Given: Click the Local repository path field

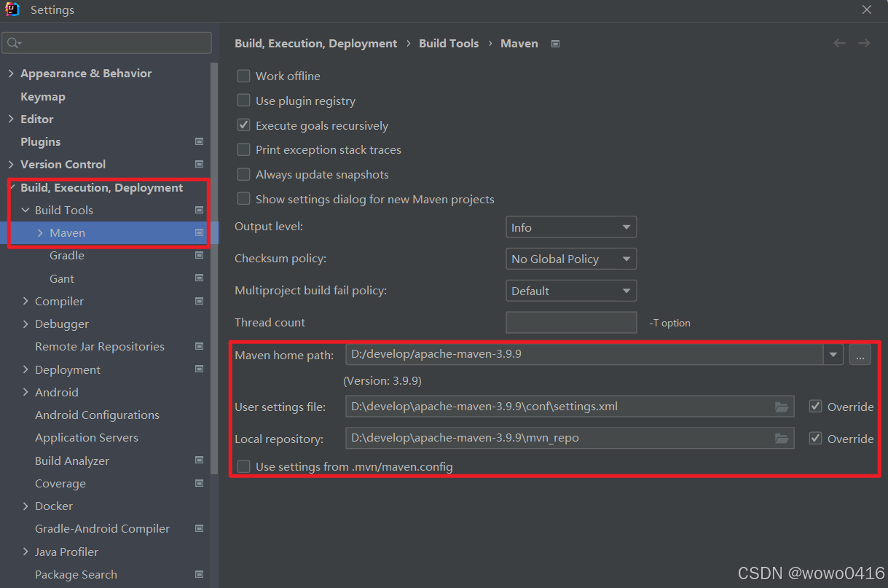Looking at the screenshot, I should [570, 439].
